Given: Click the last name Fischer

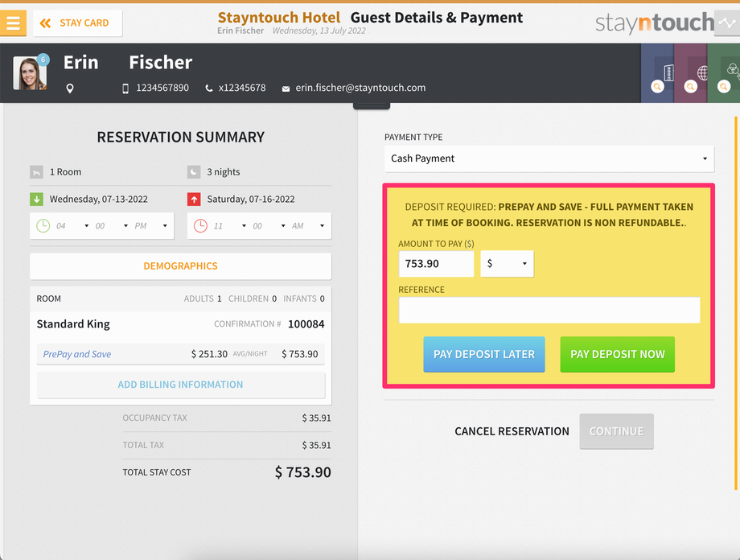Looking at the screenshot, I should point(160,62).
